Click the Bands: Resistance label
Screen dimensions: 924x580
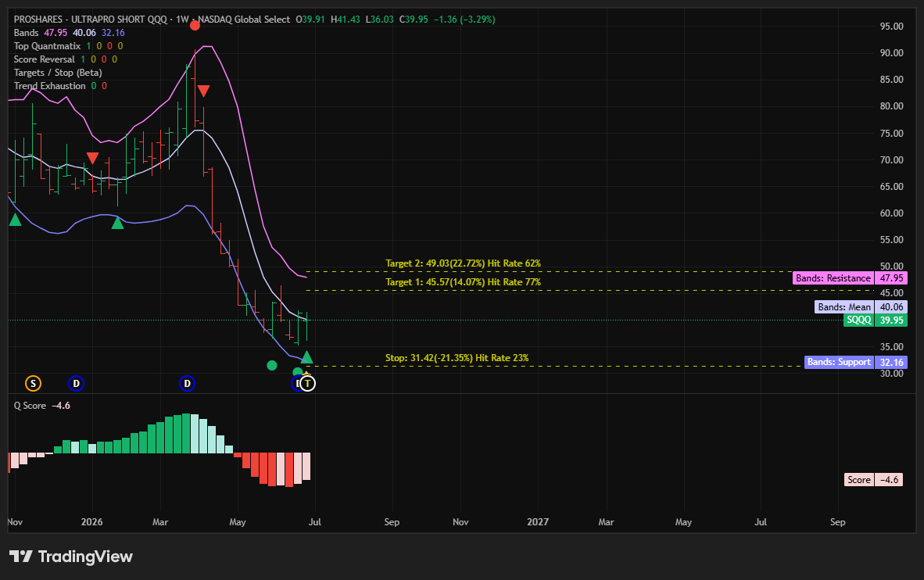pyautogui.click(x=833, y=278)
